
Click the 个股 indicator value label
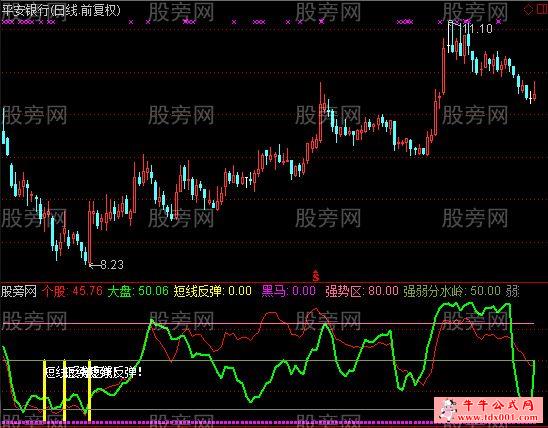pos(72,291)
